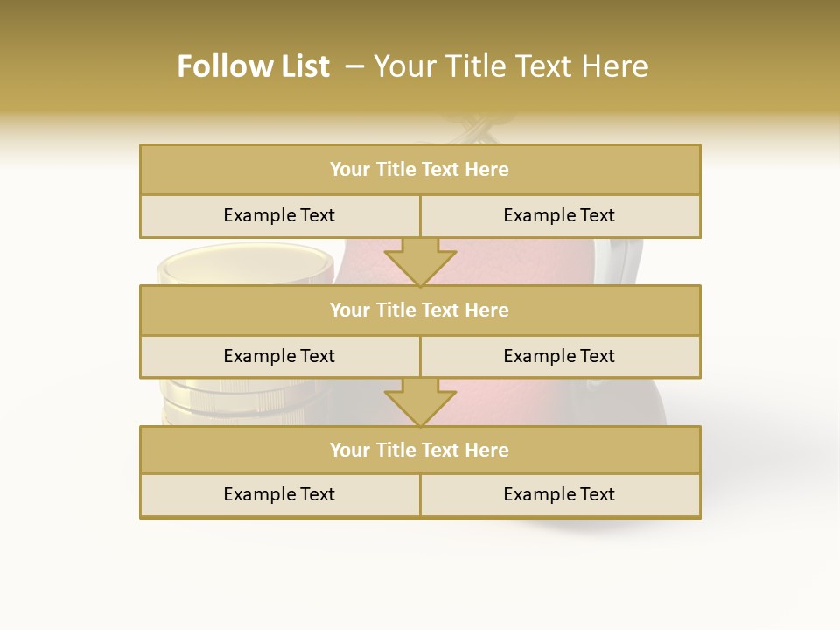Image resolution: width=840 pixels, height=630 pixels.
Task: Click bottom block's right "Example Text" cell
Action: tap(560, 494)
